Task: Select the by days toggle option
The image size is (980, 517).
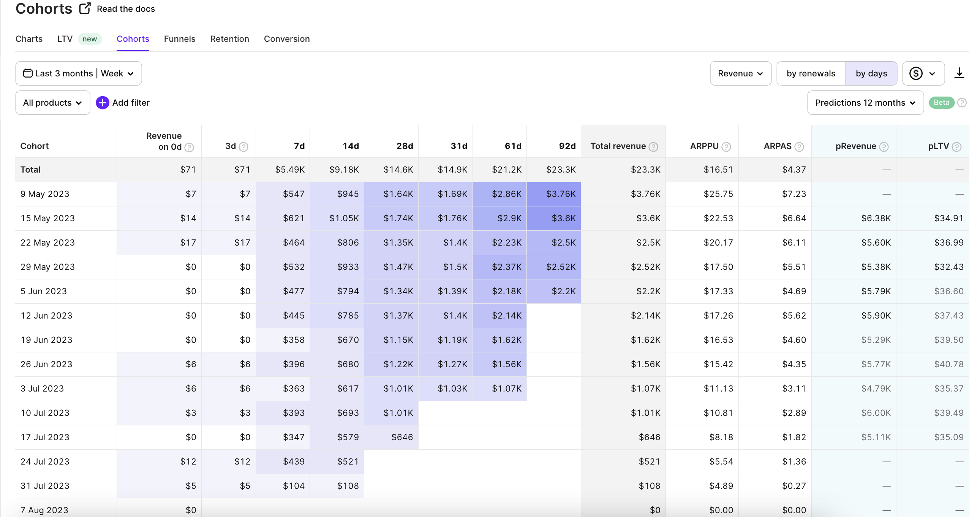Action: 871,73
